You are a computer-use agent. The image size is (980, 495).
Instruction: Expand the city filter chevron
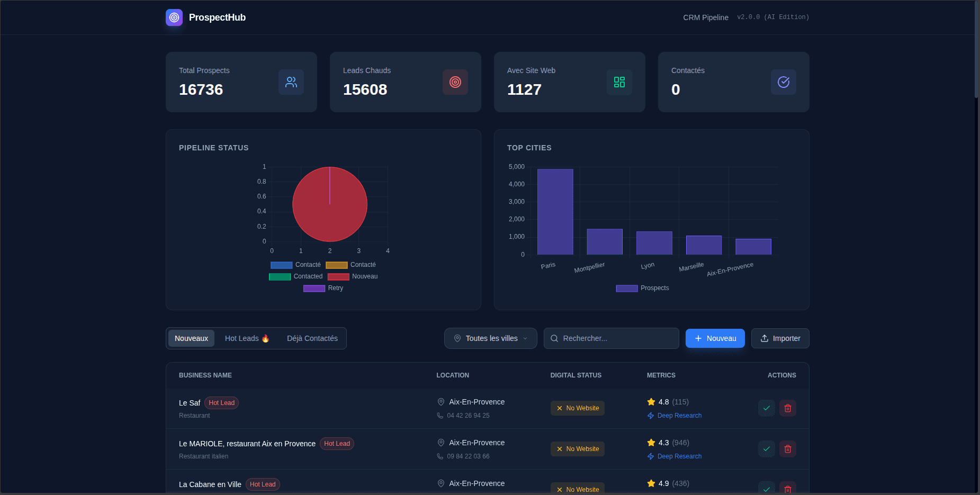(x=525, y=338)
